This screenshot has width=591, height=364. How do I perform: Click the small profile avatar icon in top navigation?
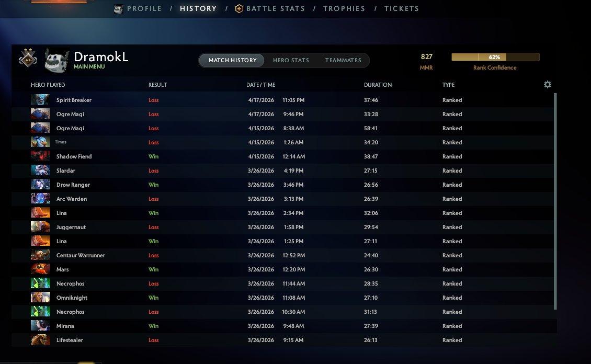[118, 9]
